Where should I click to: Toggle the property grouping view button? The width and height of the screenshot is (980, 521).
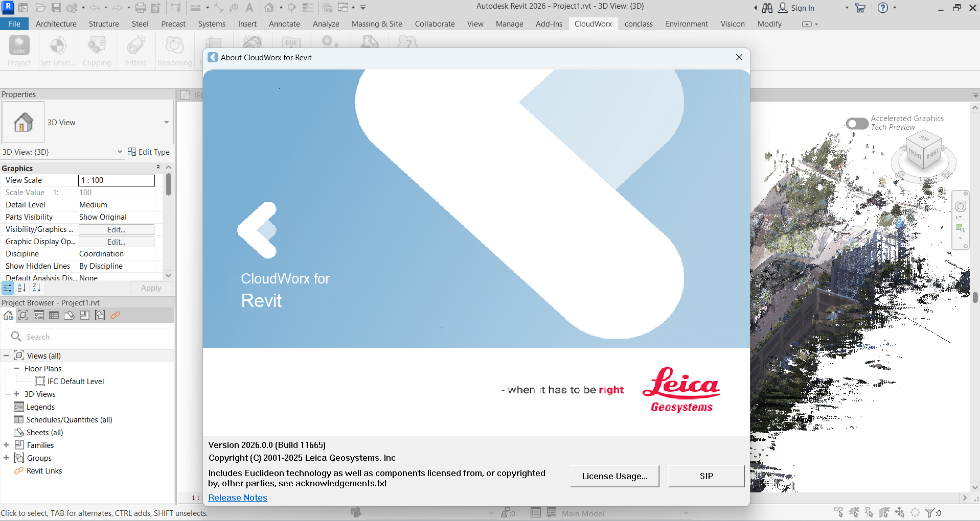pyautogui.click(x=8, y=288)
